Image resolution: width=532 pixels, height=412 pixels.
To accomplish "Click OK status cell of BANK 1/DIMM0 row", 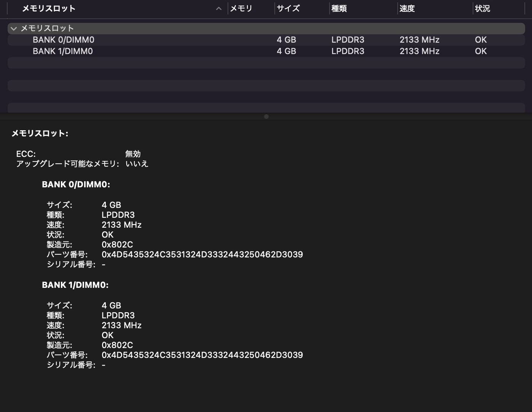I will pyautogui.click(x=481, y=51).
